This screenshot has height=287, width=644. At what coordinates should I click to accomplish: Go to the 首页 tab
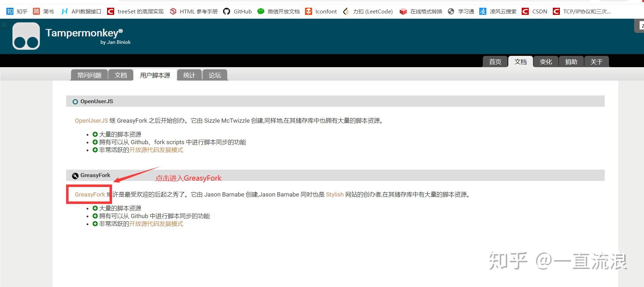(x=495, y=61)
